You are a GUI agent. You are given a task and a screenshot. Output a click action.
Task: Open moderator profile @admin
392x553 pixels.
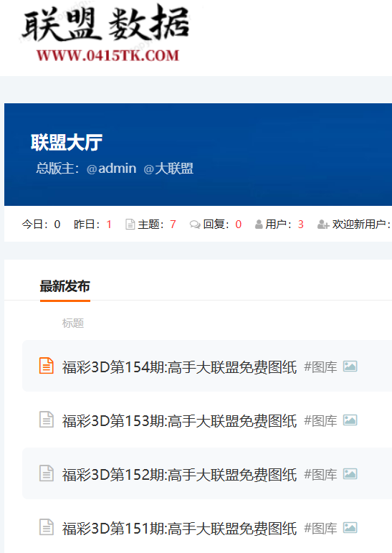[x=111, y=169]
